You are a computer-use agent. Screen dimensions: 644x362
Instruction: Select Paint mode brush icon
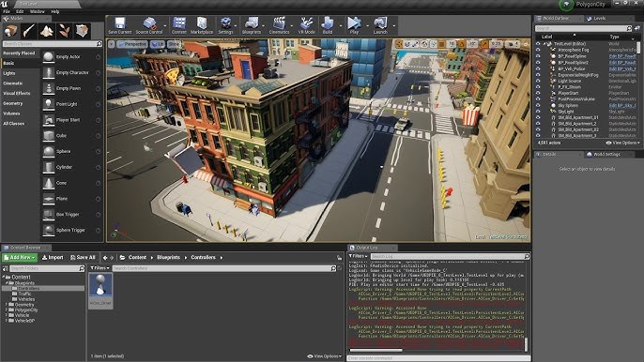point(29,31)
